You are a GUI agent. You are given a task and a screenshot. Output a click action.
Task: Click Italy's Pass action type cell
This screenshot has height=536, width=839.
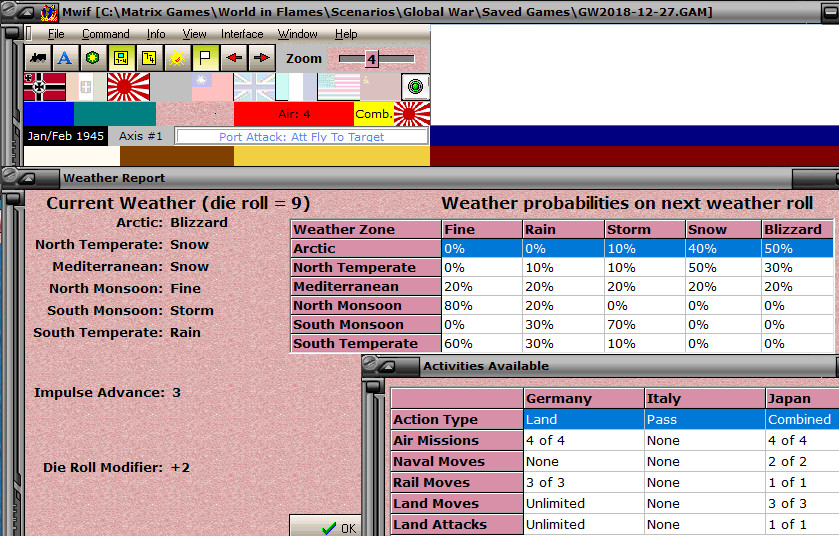tap(705, 419)
